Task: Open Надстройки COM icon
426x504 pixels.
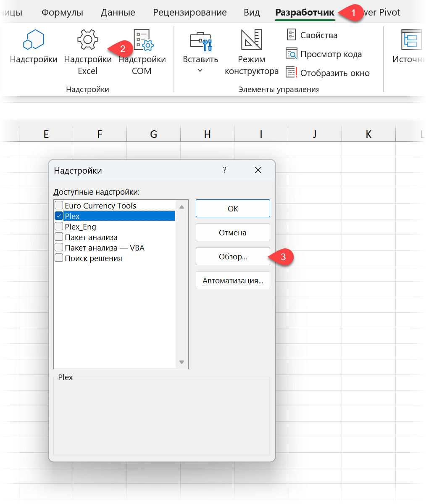Action: [x=142, y=40]
